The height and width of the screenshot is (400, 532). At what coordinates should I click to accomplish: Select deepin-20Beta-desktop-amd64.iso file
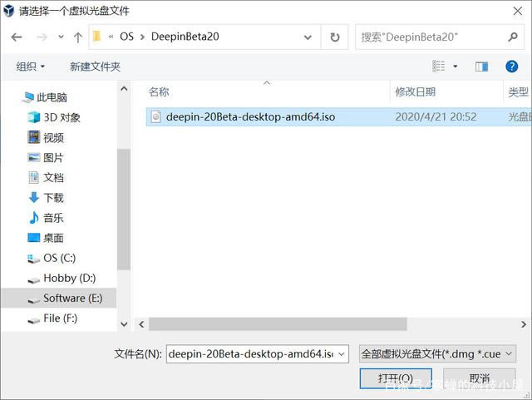pos(338,116)
